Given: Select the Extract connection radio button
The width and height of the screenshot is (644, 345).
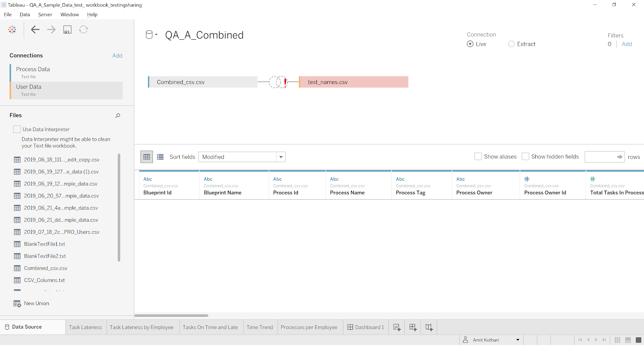Looking at the screenshot, I should pyautogui.click(x=511, y=44).
